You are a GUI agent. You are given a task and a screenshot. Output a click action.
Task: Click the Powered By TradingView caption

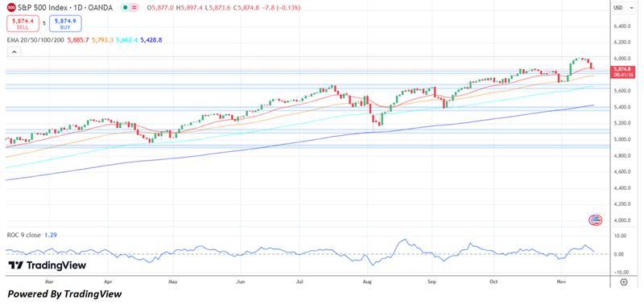click(65, 294)
